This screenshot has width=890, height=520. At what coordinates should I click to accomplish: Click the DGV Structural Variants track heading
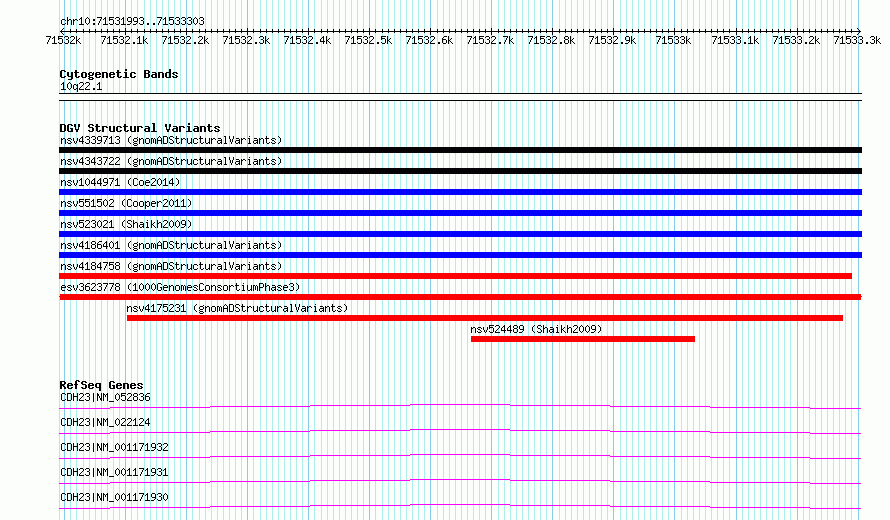point(140,128)
